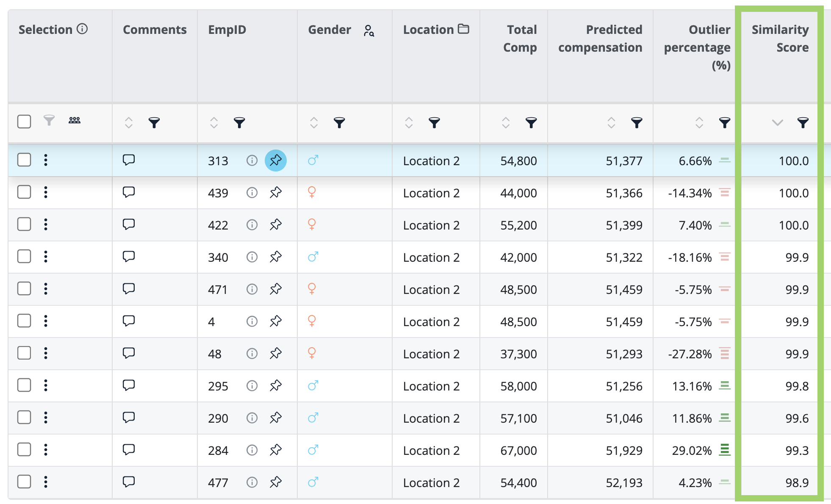Toggle Similarity Score sort chevron
831x504 pixels.
(x=777, y=123)
